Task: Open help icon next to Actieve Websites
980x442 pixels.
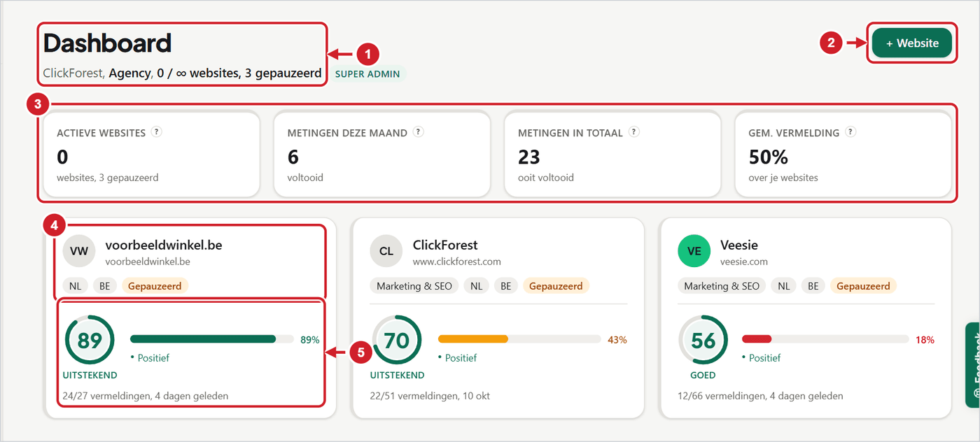Action: tap(157, 132)
